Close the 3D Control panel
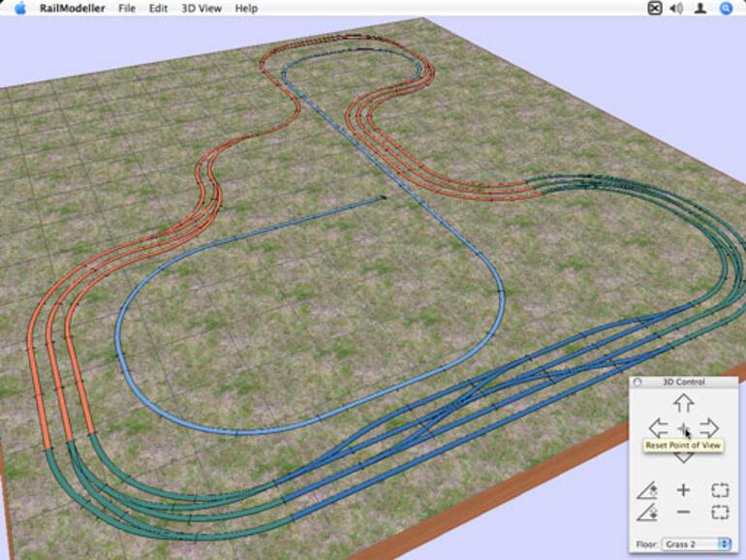Screen dimensions: 746x560 [x=637, y=382]
